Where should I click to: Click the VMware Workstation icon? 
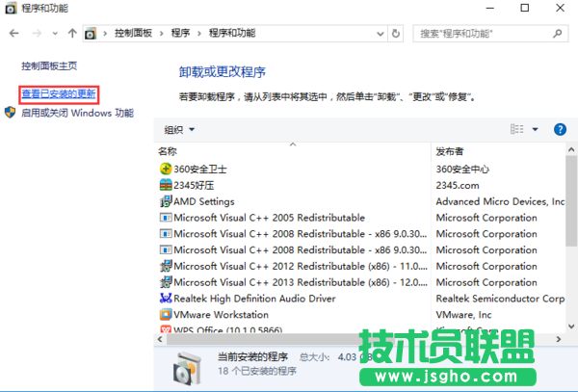pos(166,314)
